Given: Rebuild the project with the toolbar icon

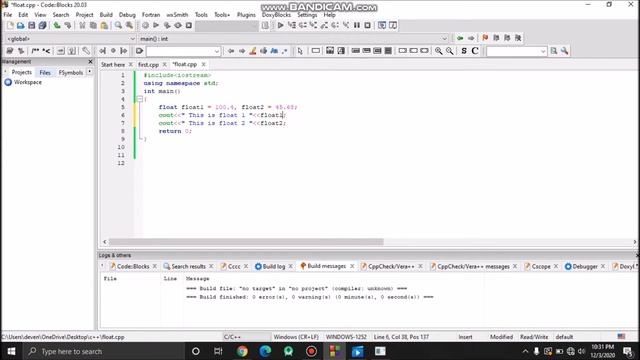Looking at the screenshot, I should pyautogui.click(x=178, y=25).
